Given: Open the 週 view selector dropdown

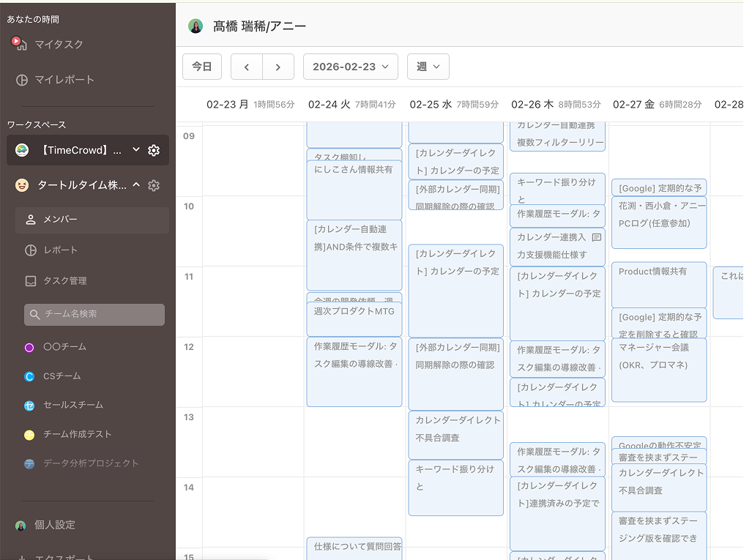Looking at the screenshot, I should point(428,67).
